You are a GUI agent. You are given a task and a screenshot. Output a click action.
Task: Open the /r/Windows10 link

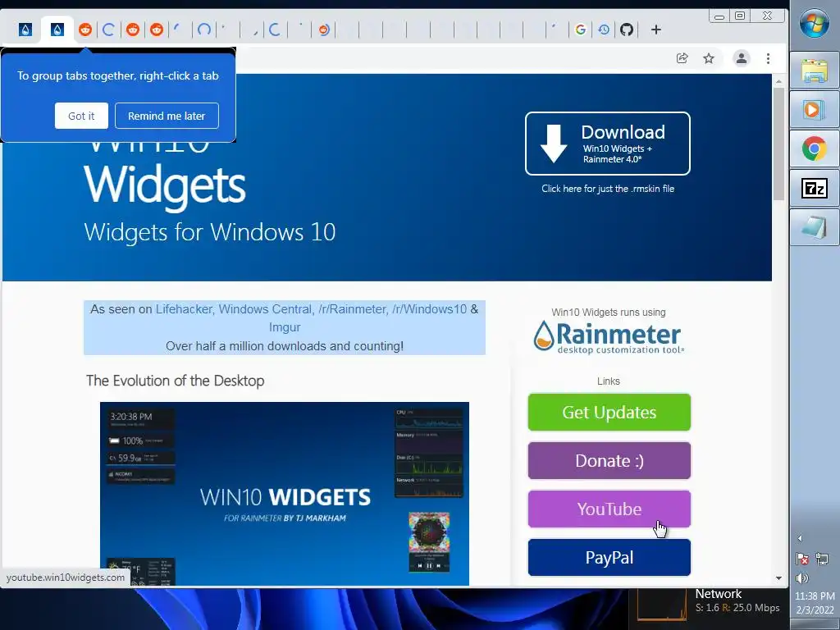tap(429, 309)
